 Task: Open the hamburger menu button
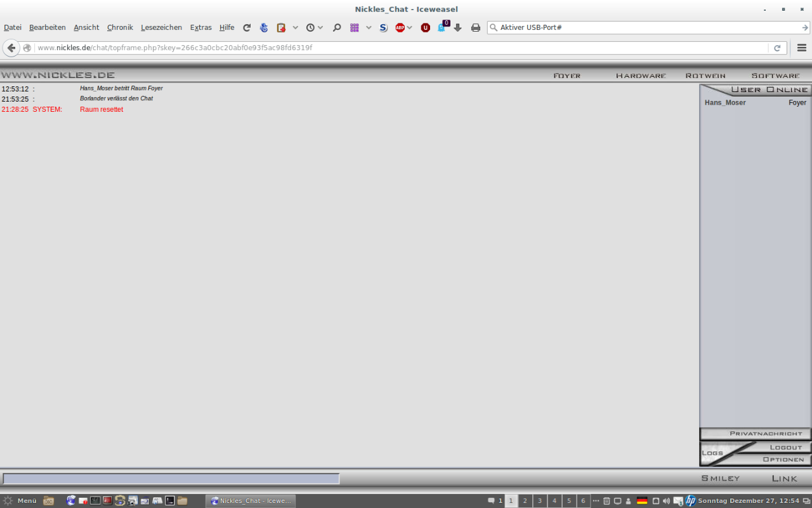coord(802,48)
